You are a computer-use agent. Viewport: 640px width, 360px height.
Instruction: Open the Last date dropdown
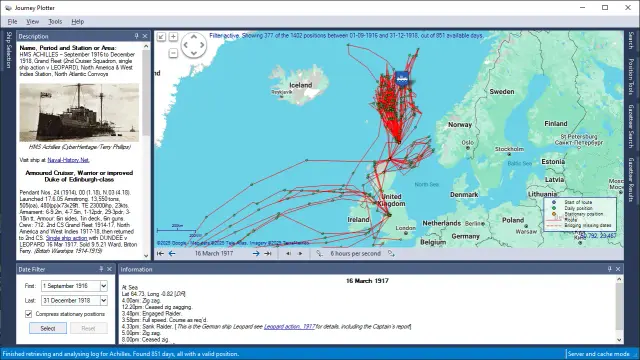(104, 300)
